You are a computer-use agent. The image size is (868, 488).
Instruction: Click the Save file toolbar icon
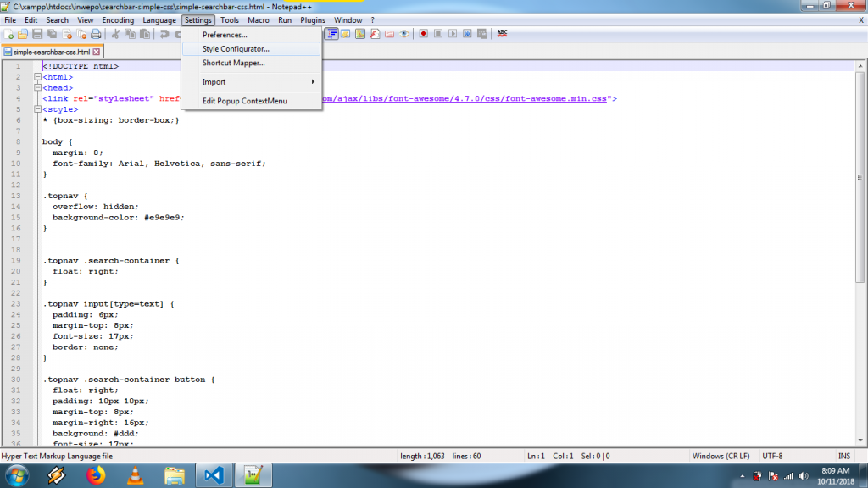click(37, 34)
